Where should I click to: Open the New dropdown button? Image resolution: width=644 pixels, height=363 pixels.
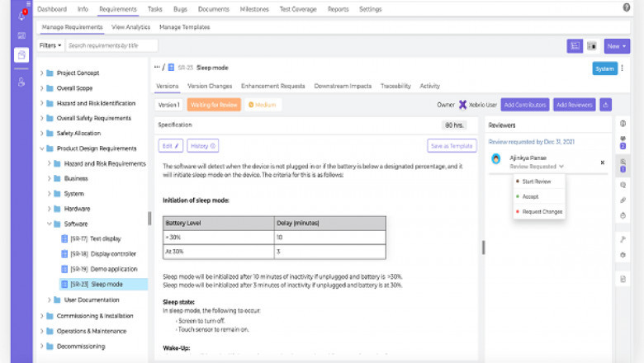(x=617, y=46)
